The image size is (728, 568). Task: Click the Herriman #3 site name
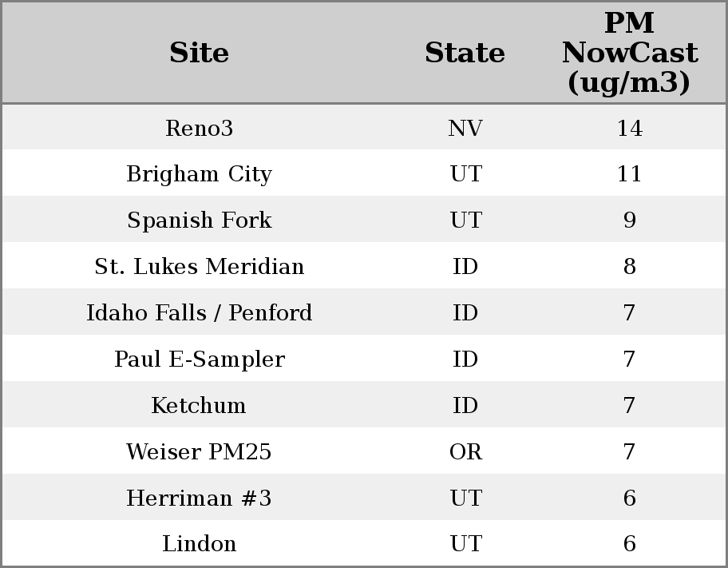pyautogui.click(x=199, y=498)
